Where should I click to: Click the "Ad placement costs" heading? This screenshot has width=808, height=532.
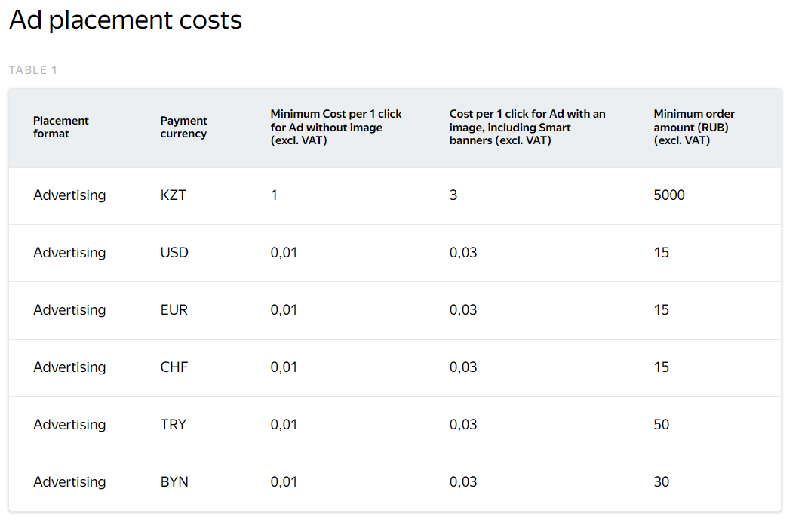[125, 20]
